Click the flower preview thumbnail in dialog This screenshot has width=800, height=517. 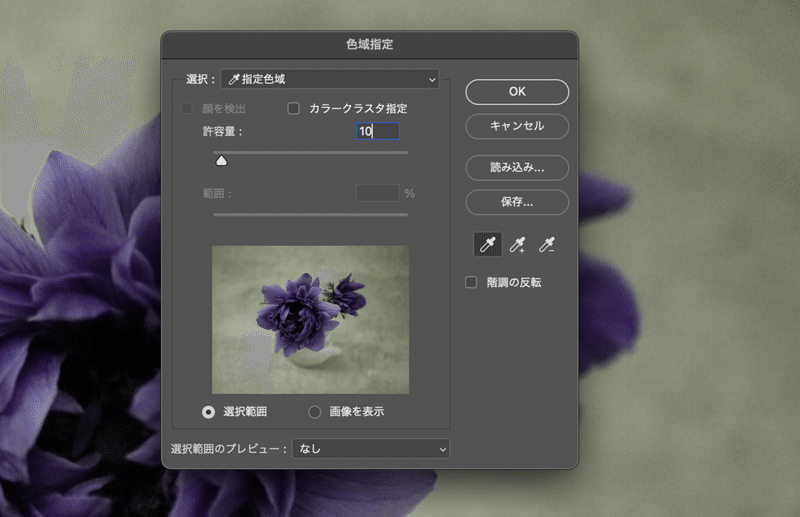(310, 319)
